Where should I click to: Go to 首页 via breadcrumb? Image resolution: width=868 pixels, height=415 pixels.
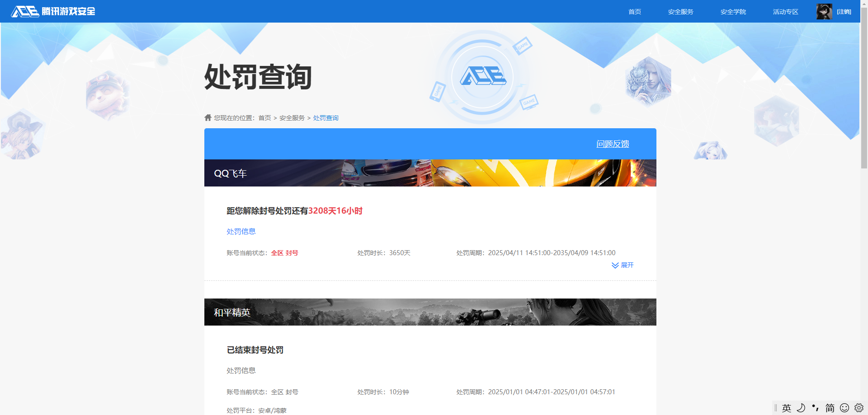tap(264, 118)
